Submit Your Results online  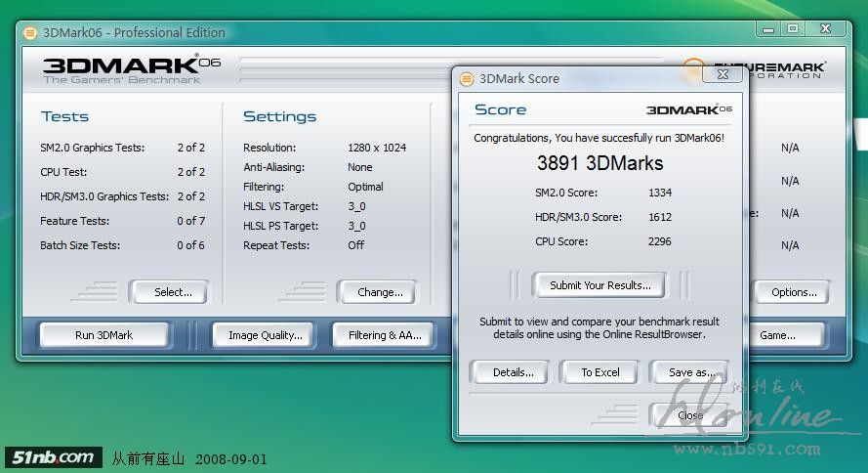[x=599, y=285]
